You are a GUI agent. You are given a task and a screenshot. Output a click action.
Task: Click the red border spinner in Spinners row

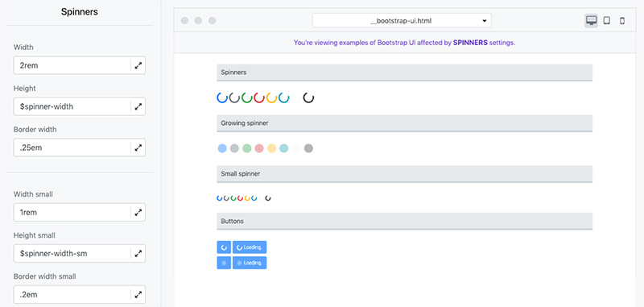tap(259, 97)
